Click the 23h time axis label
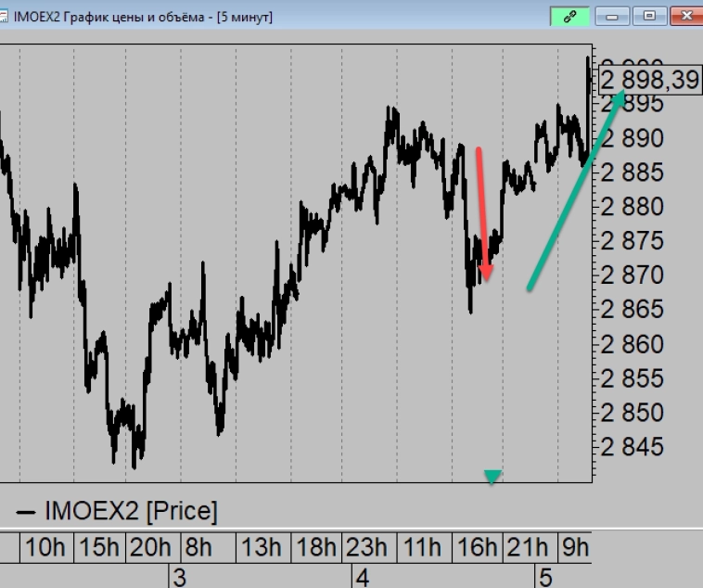This screenshot has width=703, height=588. coord(366,547)
